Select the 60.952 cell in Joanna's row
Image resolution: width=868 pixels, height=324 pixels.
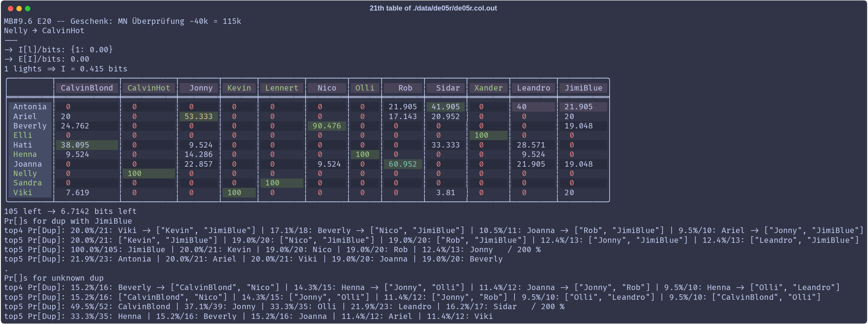[x=403, y=164]
